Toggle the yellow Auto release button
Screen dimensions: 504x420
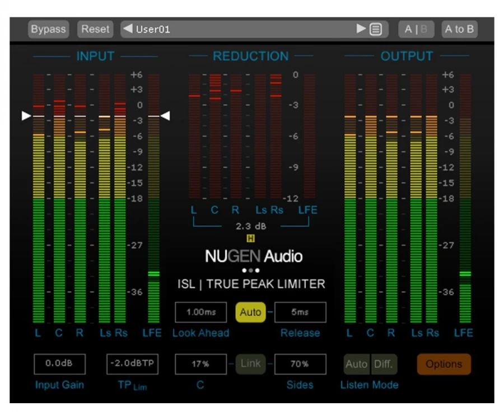click(250, 312)
